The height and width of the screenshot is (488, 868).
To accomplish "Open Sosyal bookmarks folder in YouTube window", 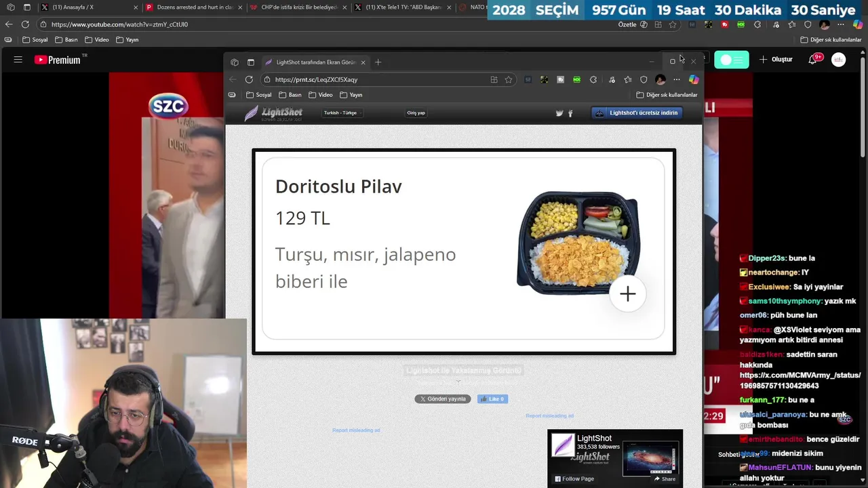I will 35,40.
